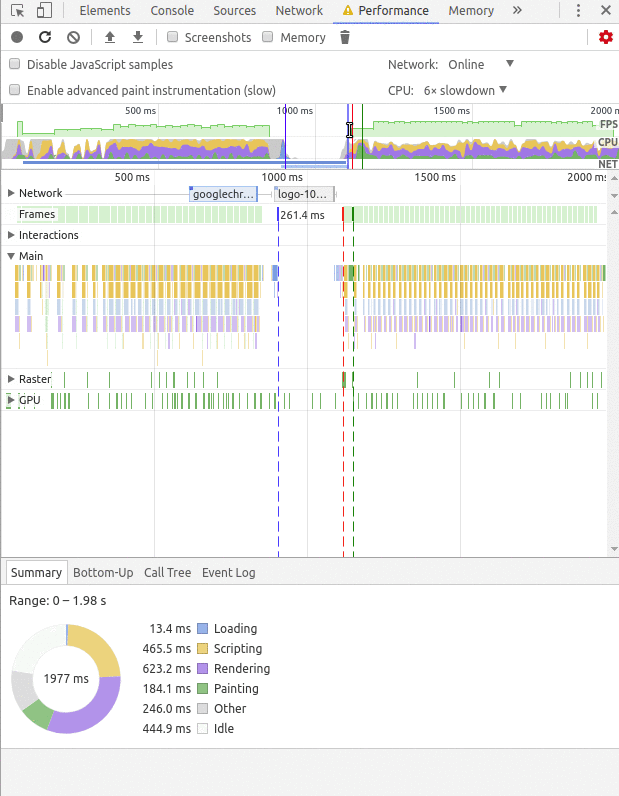Expand the Interactions track
This screenshot has height=796, width=619.
(x=12, y=235)
